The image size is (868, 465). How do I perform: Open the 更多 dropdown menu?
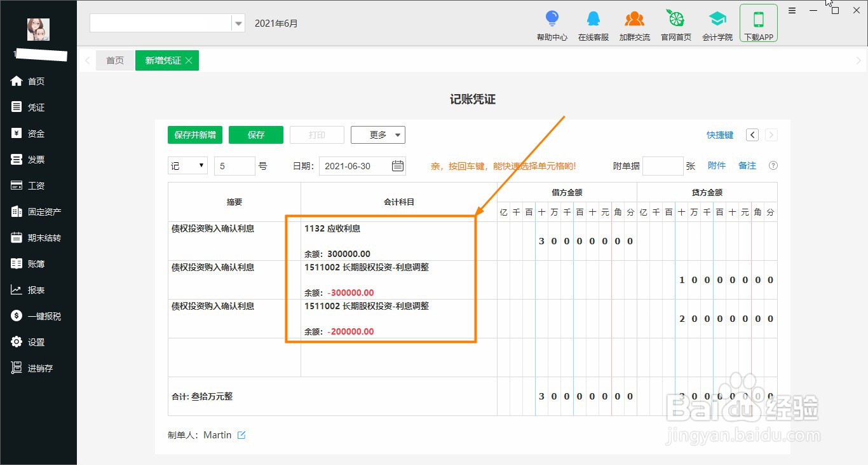coord(378,134)
